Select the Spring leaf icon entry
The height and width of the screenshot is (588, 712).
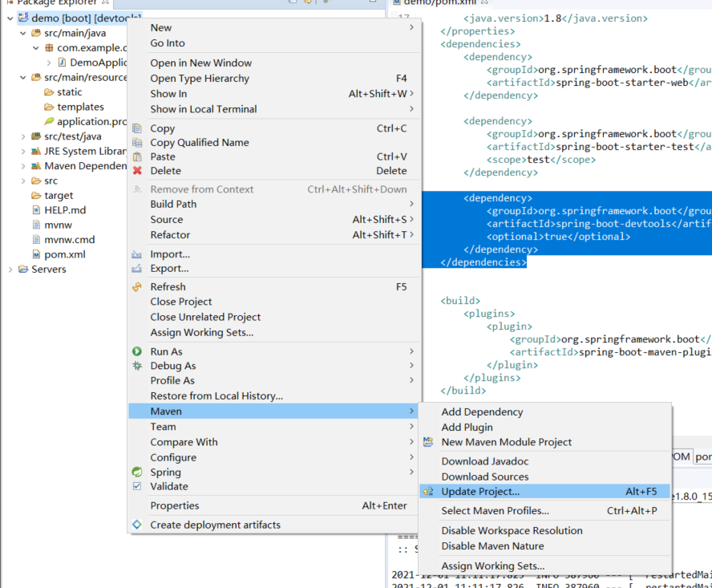136,472
